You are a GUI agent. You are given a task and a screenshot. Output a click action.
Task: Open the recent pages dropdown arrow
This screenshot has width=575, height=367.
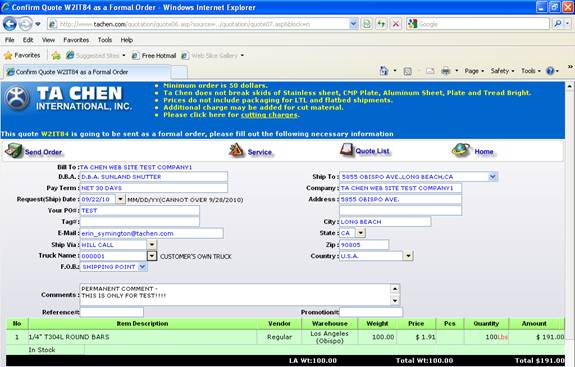pyautogui.click(x=38, y=24)
